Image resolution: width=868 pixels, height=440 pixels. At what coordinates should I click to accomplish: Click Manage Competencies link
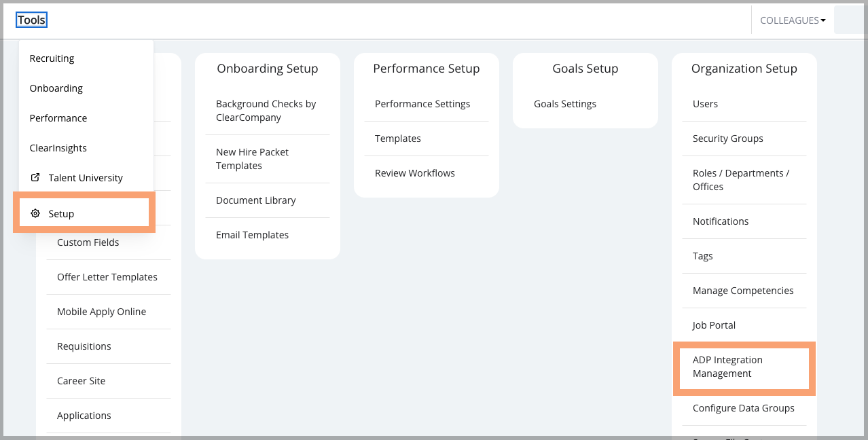(743, 291)
